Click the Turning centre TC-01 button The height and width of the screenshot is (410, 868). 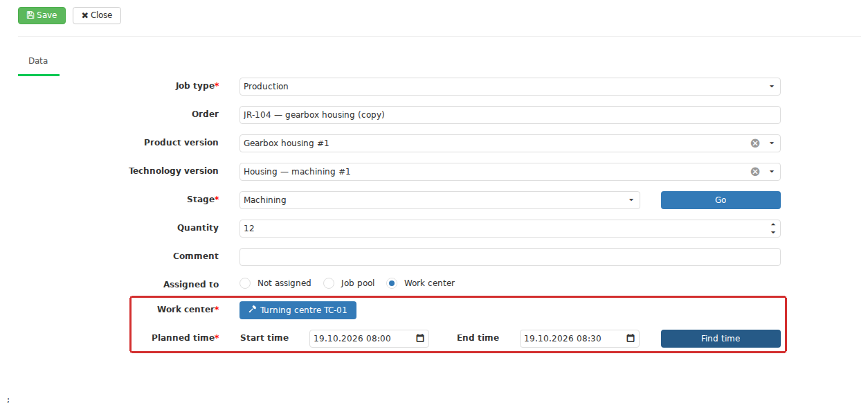[298, 310]
